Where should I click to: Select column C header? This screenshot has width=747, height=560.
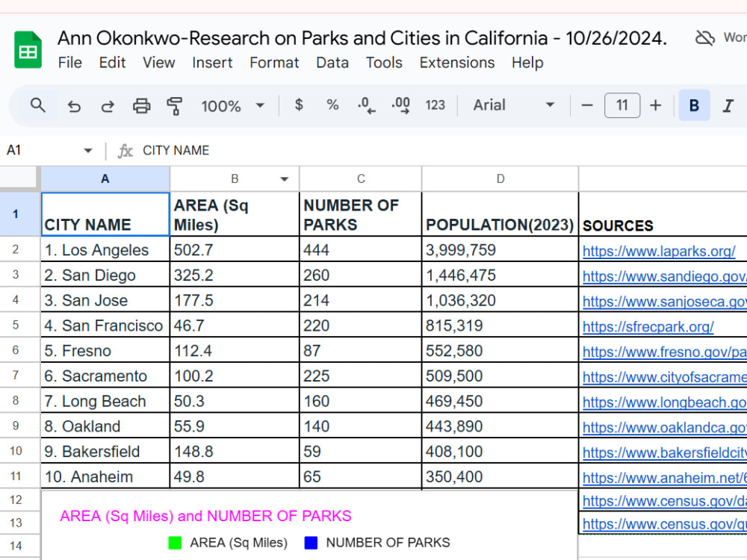(x=361, y=179)
